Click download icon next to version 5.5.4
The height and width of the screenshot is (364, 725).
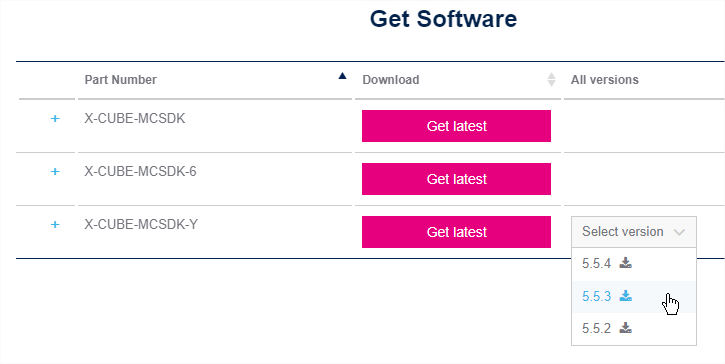[626, 264]
